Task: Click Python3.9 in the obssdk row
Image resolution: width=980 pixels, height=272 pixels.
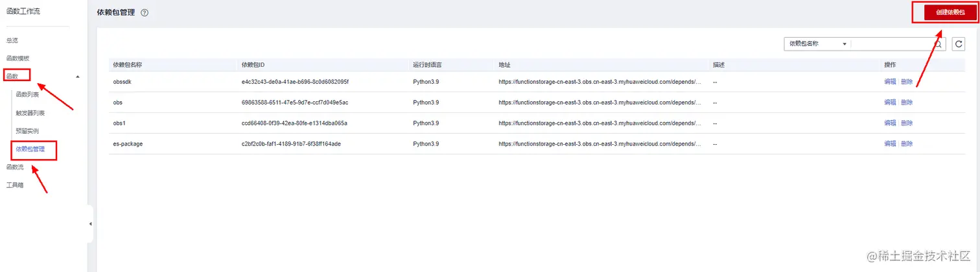Action: pos(426,82)
